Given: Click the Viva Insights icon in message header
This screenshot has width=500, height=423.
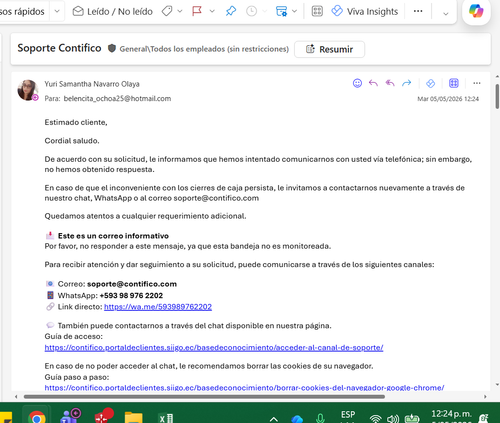Looking at the screenshot, I should click(430, 83).
